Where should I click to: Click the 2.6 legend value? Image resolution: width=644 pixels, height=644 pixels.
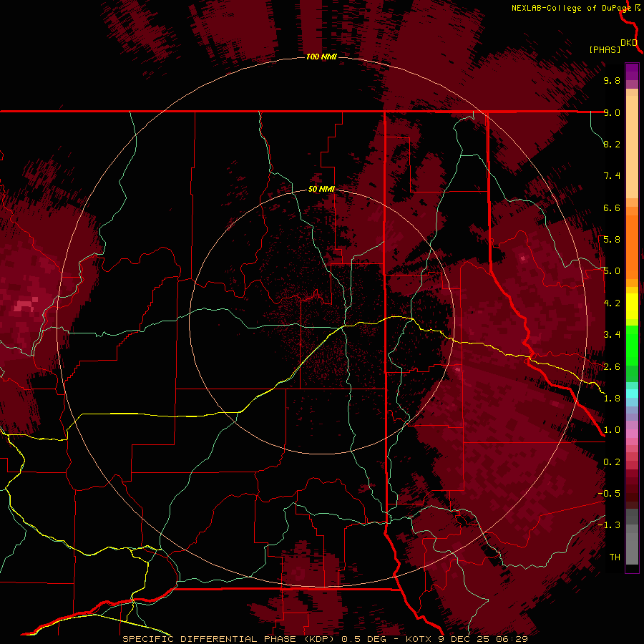click(x=612, y=367)
